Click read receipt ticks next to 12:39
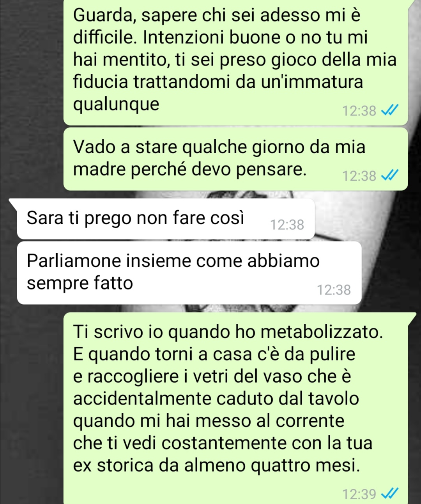421x504 pixels. point(389,494)
